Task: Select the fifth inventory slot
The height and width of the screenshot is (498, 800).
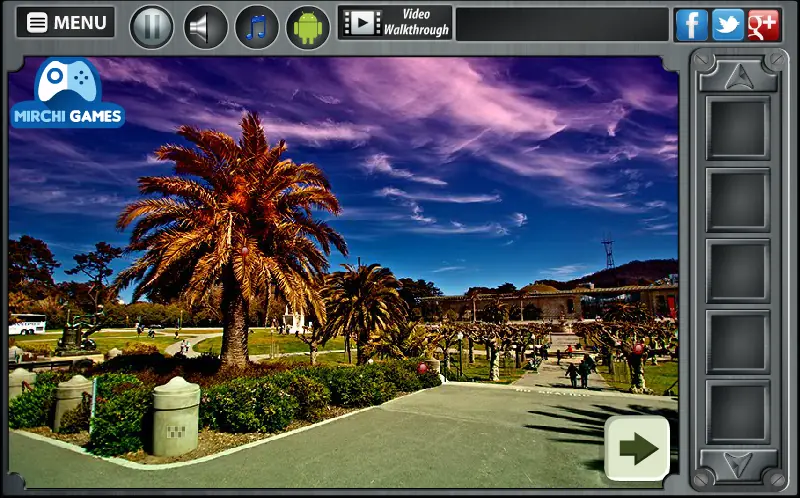Action: 738,412
